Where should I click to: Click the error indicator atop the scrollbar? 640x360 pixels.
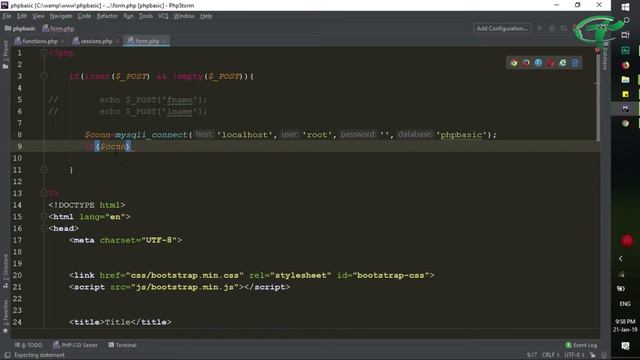pos(597,50)
